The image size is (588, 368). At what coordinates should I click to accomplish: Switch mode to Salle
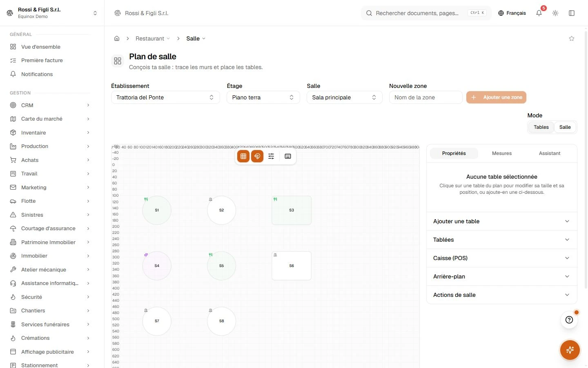(x=565, y=127)
